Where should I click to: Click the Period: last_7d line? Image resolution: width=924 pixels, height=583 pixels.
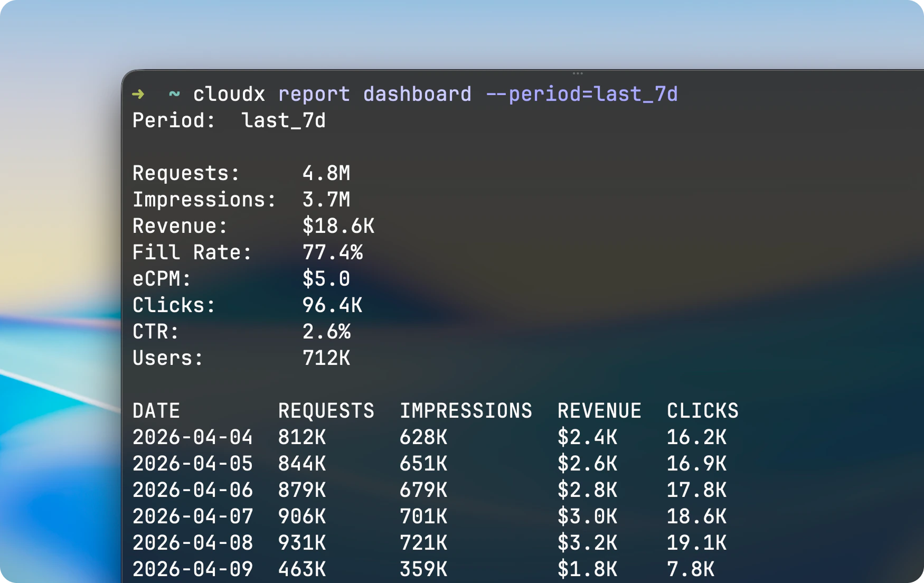click(229, 120)
